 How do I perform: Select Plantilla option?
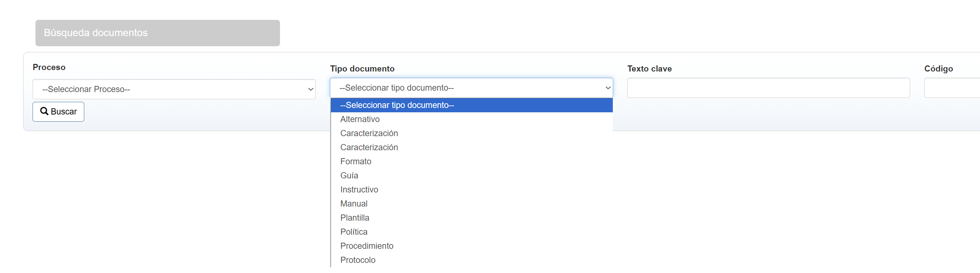click(471, 217)
